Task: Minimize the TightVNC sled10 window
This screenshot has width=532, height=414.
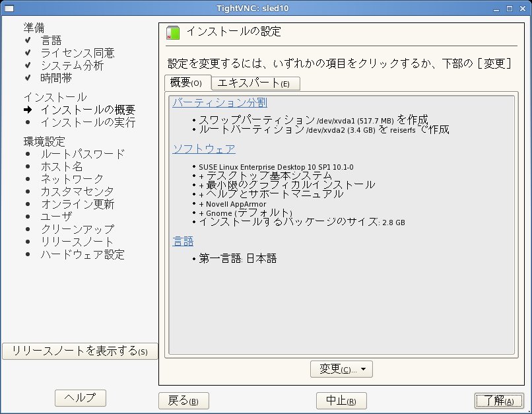Action: tap(496, 9)
